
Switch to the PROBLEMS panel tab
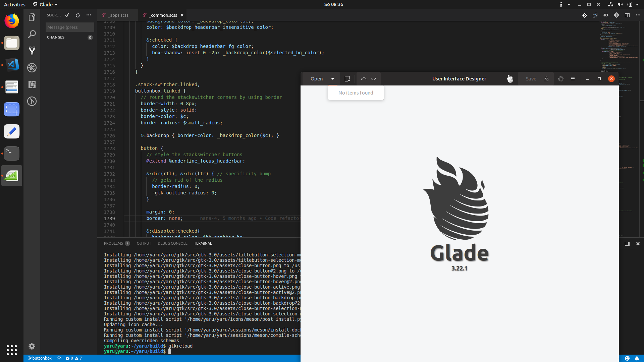point(113,243)
